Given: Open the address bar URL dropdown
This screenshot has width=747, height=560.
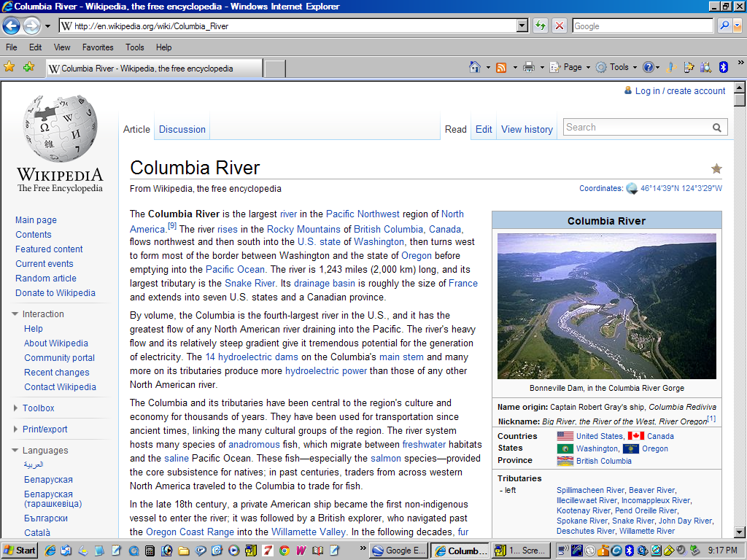Looking at the screenshot, I should [522, 26].
